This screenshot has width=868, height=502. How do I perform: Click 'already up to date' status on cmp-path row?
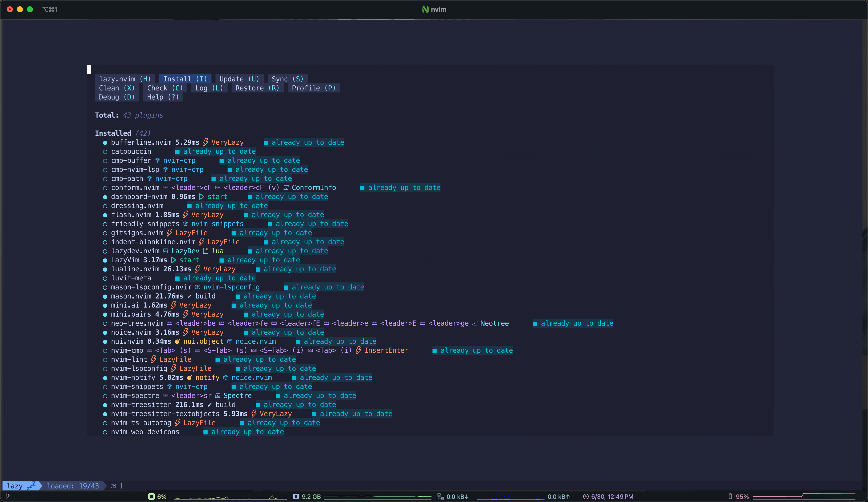click(252, 178)
